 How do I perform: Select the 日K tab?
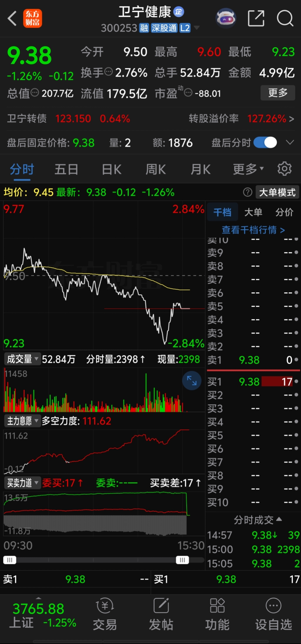112,169
